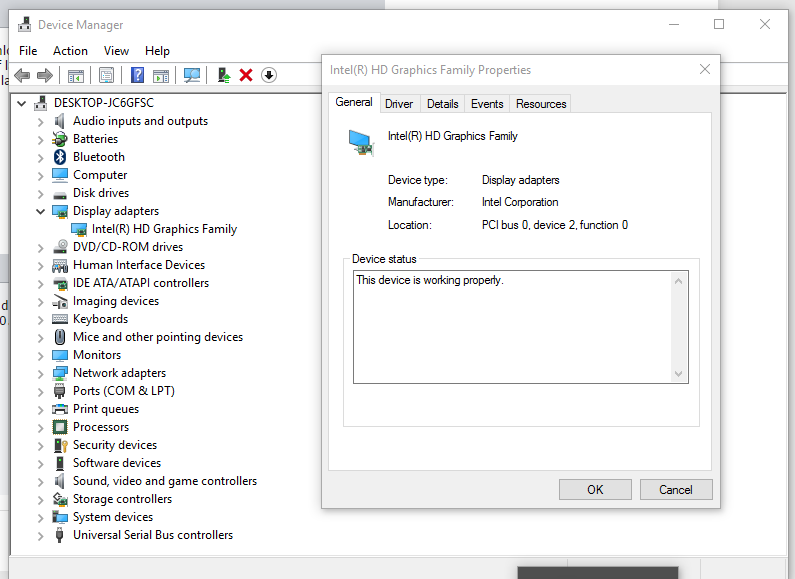
Task: Click the Monitors category icon
Action: (60, 355)
